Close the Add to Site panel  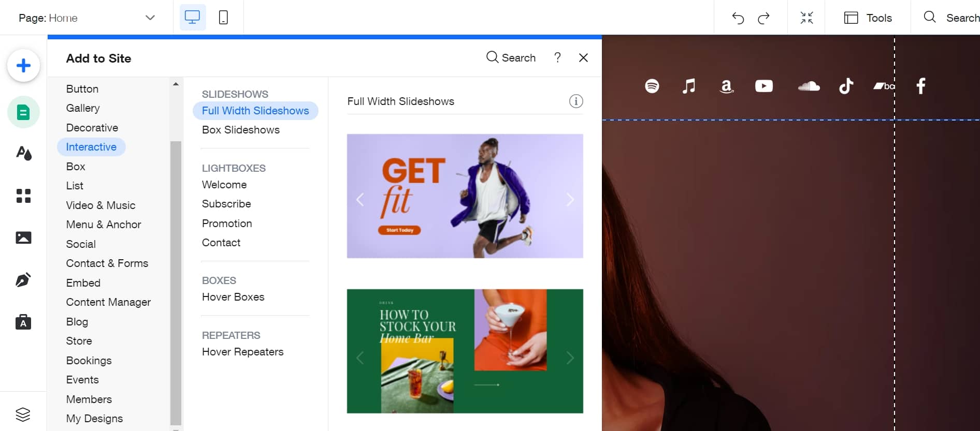coord(583,58)
